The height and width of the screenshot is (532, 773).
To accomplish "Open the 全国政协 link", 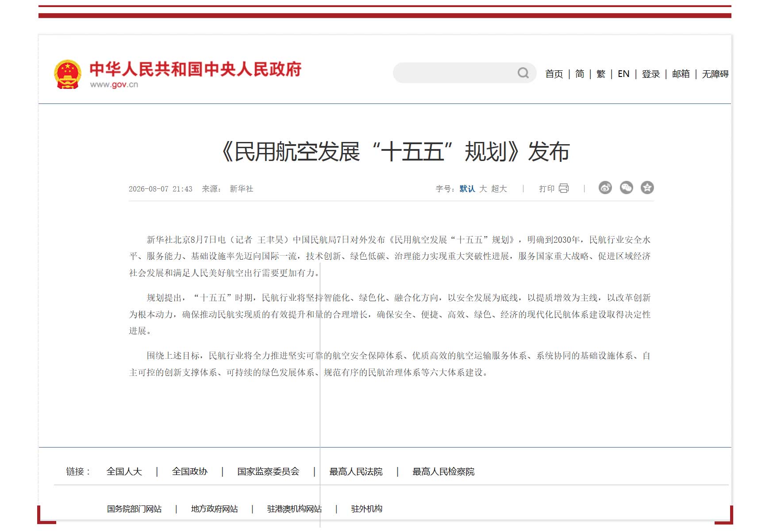I will [190, 471].
